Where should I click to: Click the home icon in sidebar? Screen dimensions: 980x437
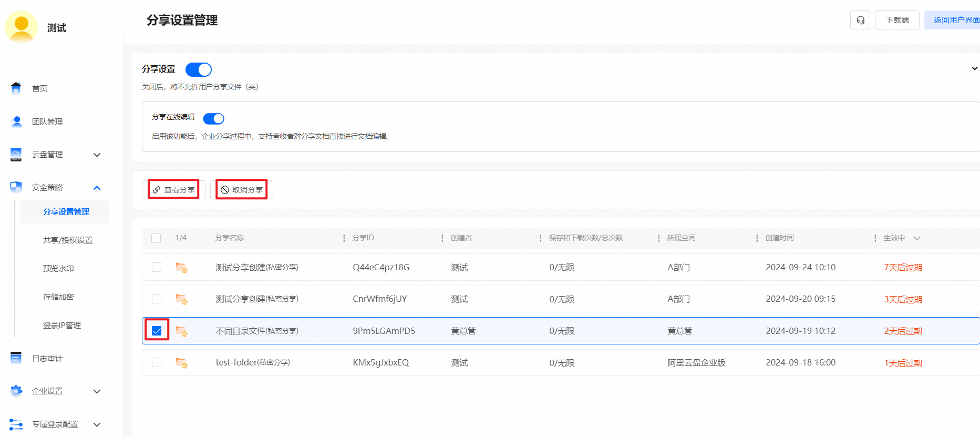16,88
